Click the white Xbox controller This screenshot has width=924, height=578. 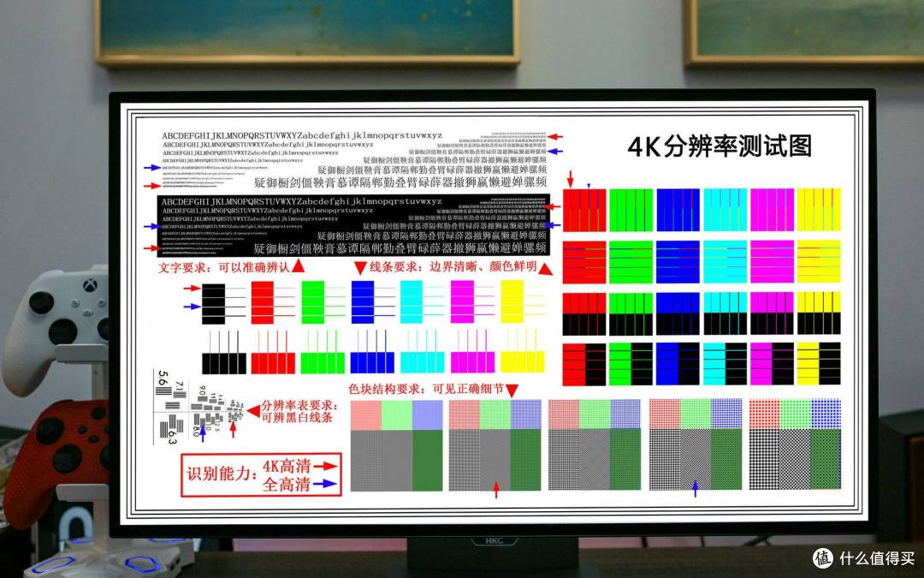[x=56, y=331]
